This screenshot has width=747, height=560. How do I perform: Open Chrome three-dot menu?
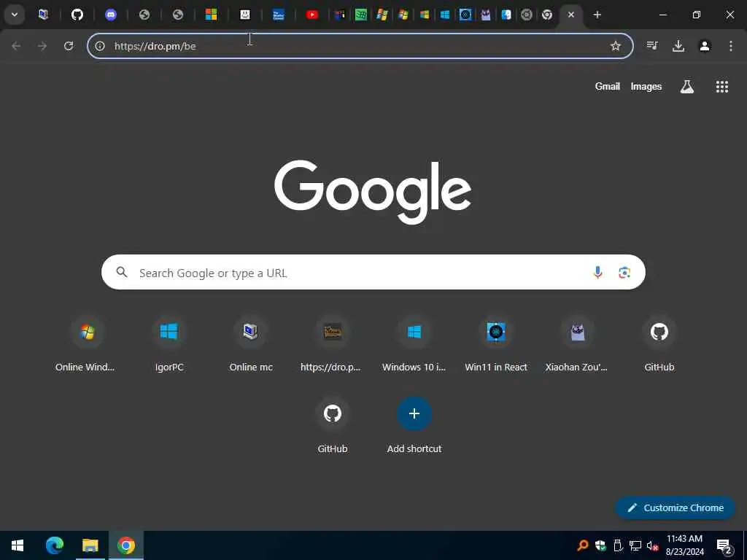tap(731, 46)
